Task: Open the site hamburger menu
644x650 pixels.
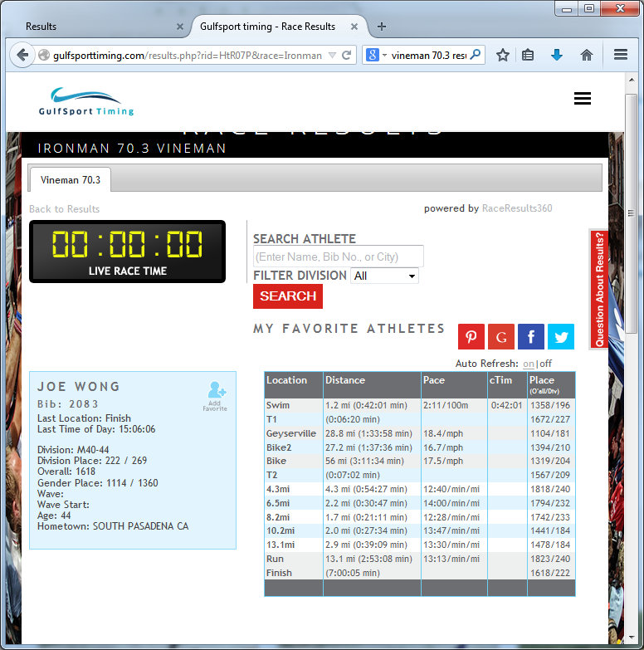Action: [x=583, y=99]
